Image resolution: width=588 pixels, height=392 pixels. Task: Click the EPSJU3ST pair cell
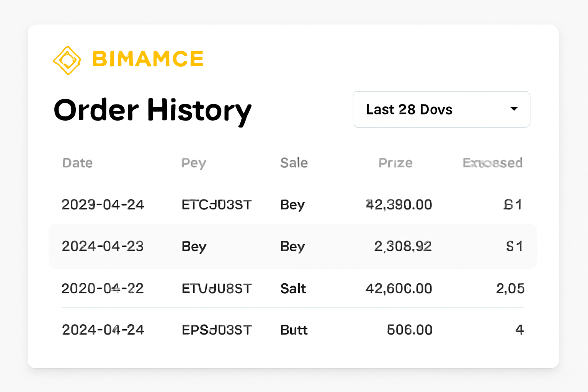pyautogui.click(x=217, y=330)
